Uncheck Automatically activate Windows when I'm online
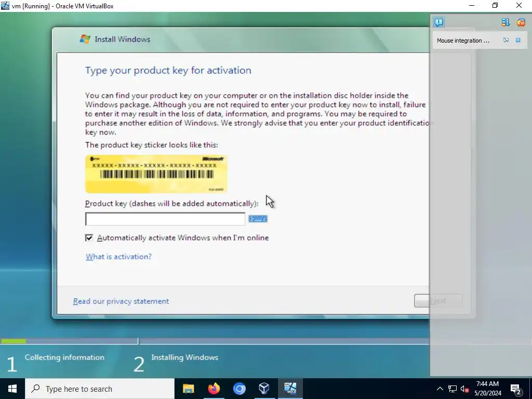Image resolution: width=532 pixels, height=399 pixels. 89,238
